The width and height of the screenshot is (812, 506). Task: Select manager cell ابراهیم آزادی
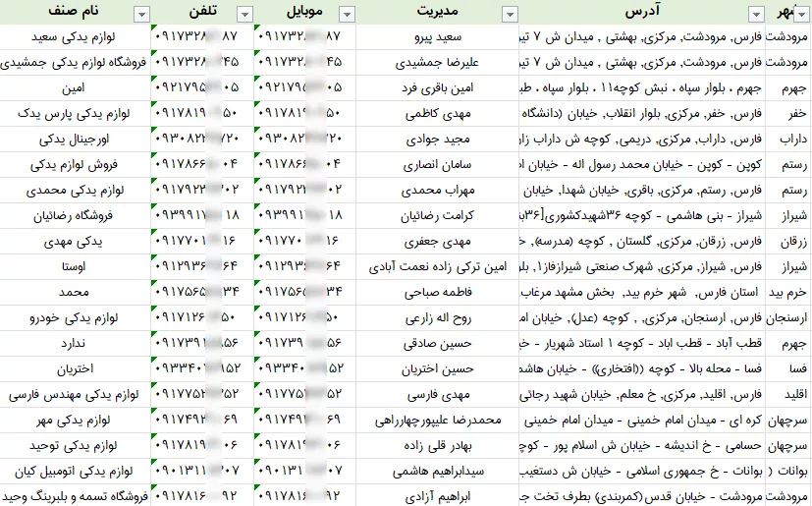coord(438,495)
